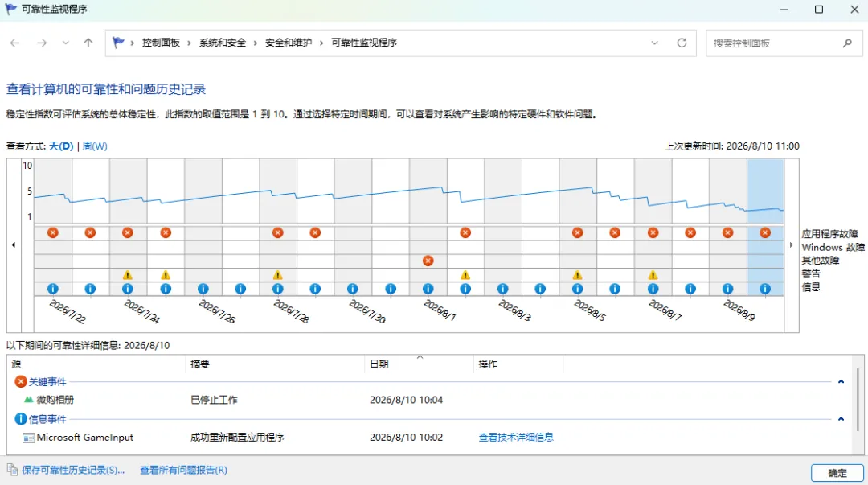The width and height of the screenshot is (868, 485).
Task: Click the flag icon in the address bar
Action: click(118, 43)
